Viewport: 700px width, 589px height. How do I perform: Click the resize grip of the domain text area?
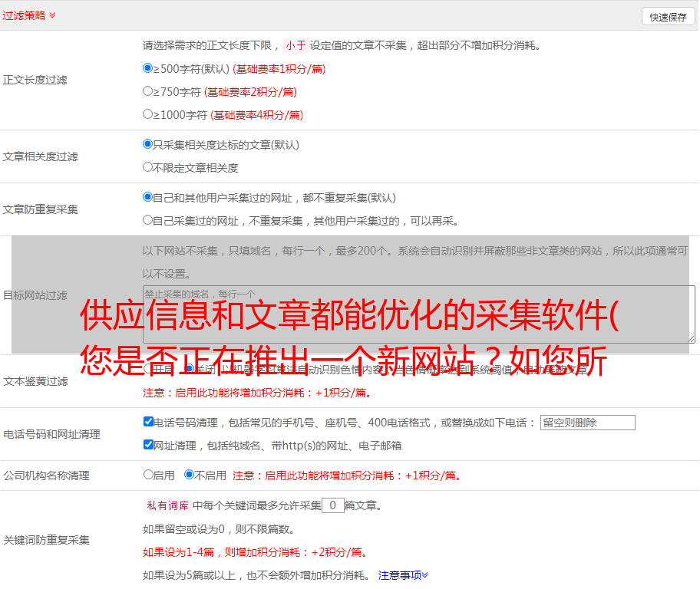(691, 339)
